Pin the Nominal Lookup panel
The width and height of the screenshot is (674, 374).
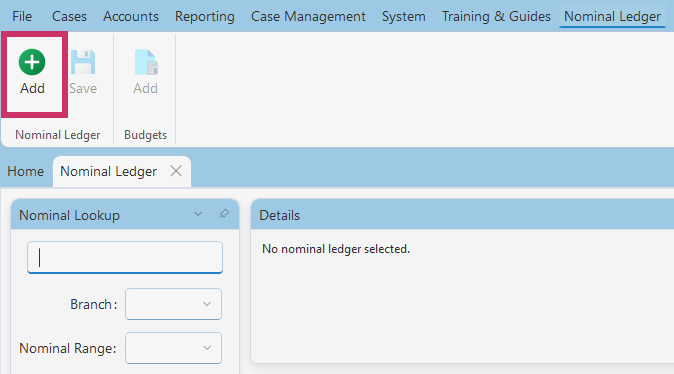(224, 214)
